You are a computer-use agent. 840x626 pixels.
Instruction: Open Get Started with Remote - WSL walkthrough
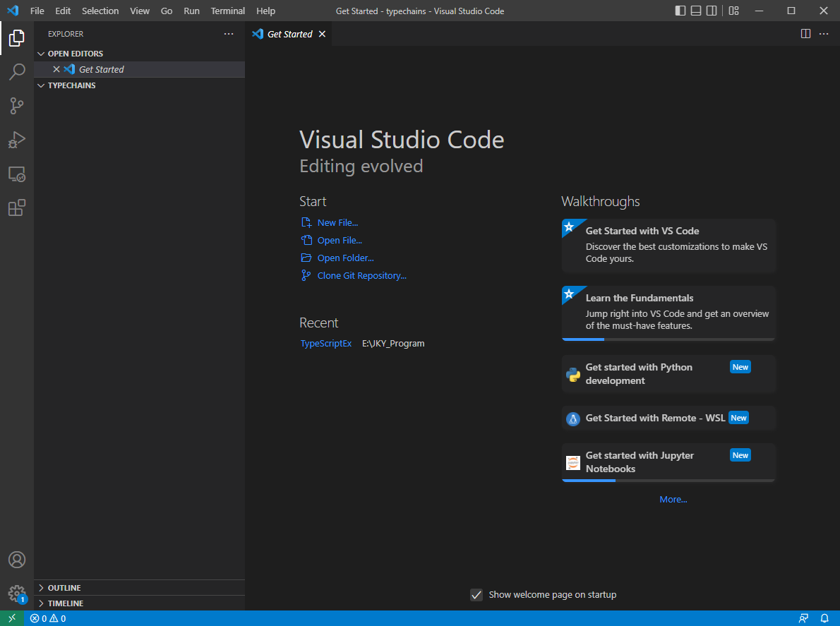(668, 419)
